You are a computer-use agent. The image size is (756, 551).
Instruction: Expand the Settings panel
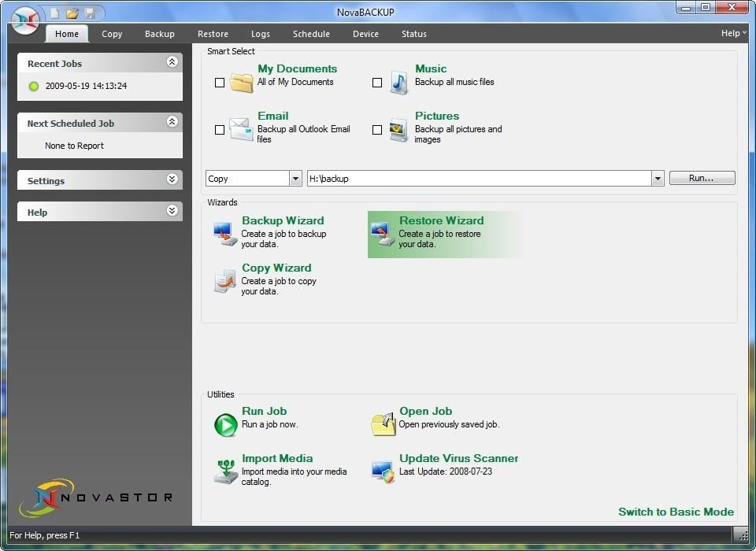pyautogui.click(x=172, y=180)
